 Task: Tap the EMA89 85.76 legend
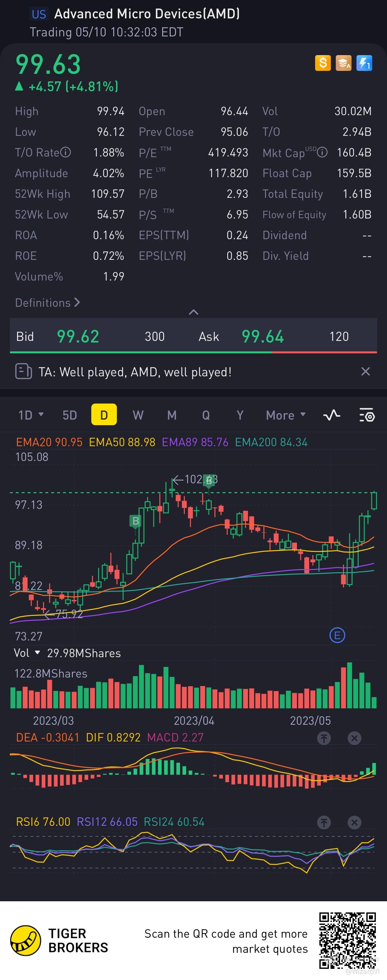[x=195, y=442]
